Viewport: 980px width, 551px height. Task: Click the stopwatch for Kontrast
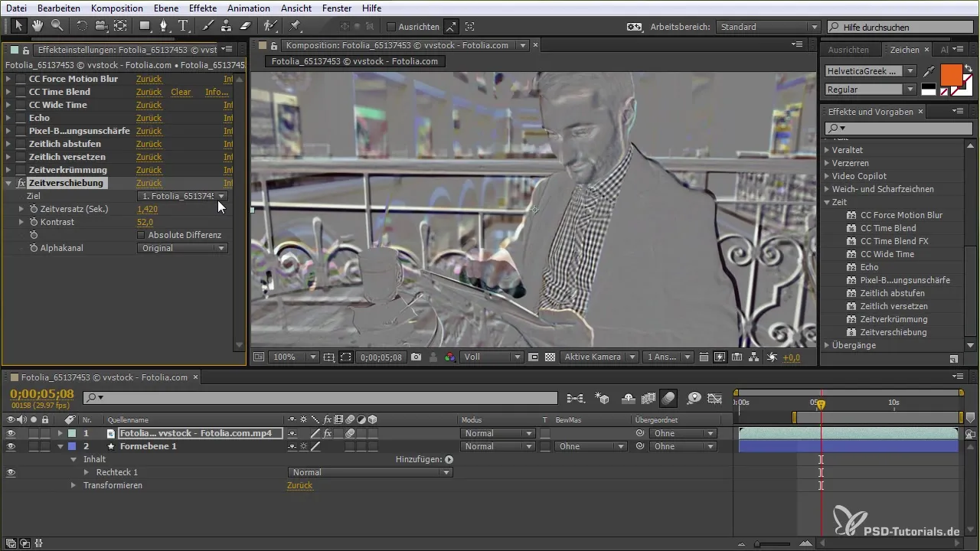(33, 222)
